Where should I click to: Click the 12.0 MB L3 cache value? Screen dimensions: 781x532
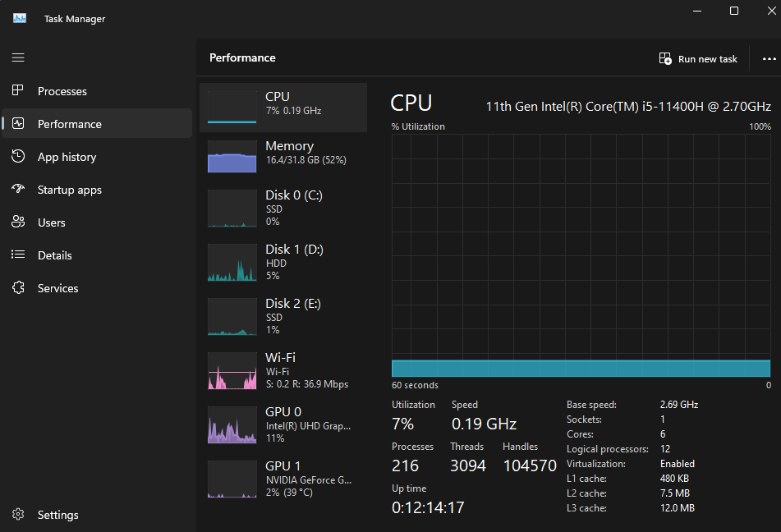tap(678, 508)
